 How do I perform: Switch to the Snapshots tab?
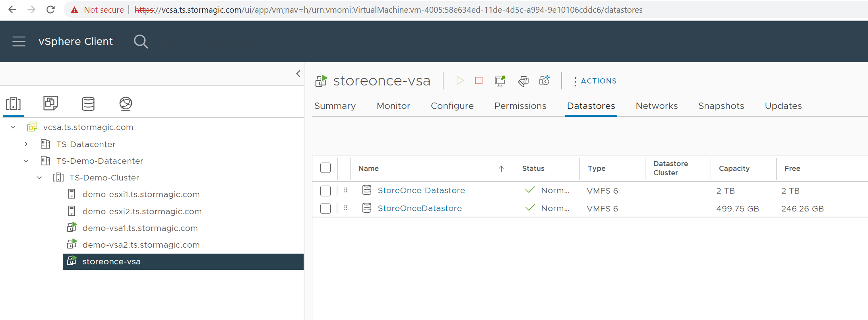[x=721, y=106]
